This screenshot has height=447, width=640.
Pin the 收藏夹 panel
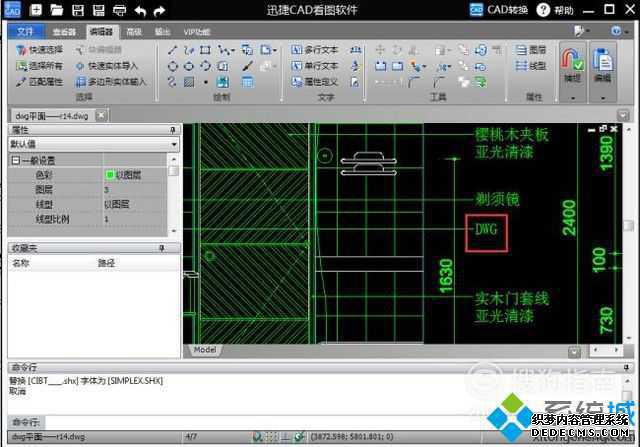coord(162,248)
